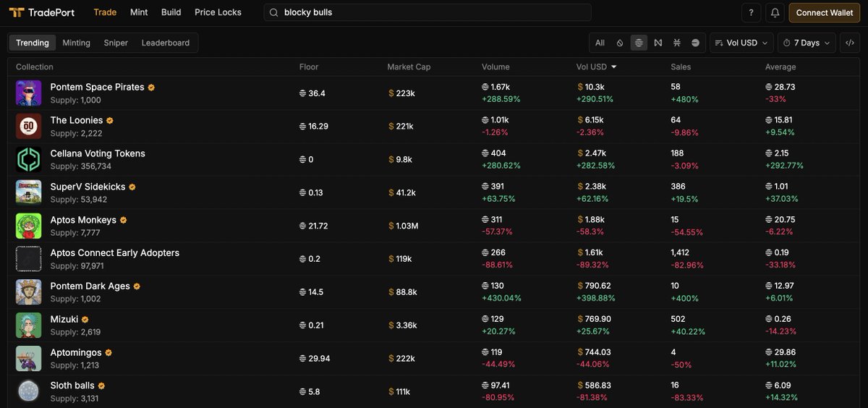This screenshot has height=408, width=868.
Task: Click the Cellana Voting Tokens logo
Action: point(28,160)
